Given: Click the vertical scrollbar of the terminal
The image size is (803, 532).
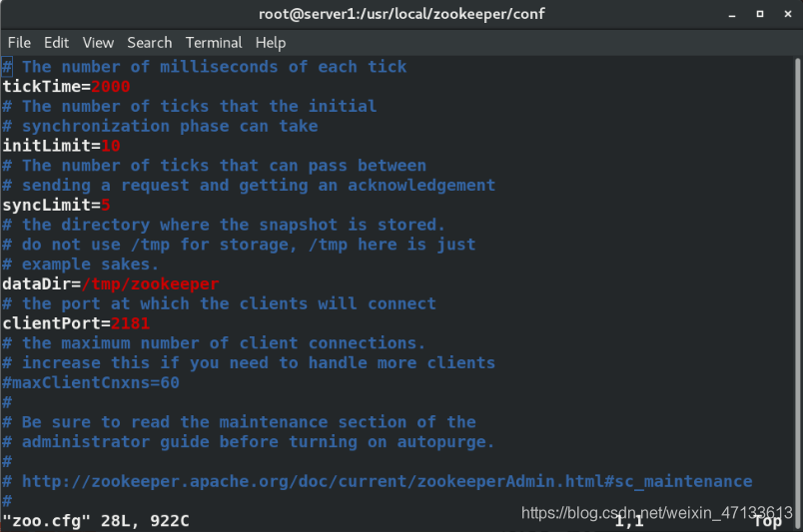Looking at the screenshot, I should pyautogui.click(x=797, y=291).
